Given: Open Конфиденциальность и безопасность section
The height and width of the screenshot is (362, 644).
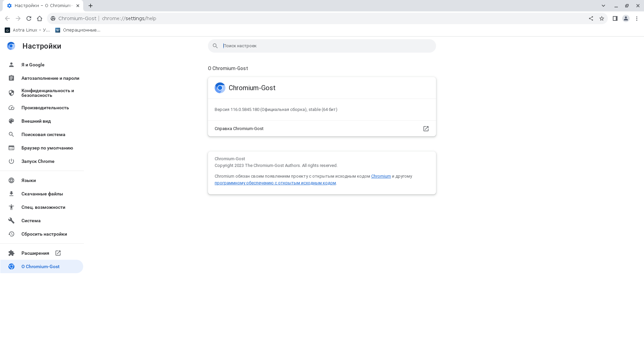Looking at the screenshot, I should pyautogui.click(x=42, y=93).
